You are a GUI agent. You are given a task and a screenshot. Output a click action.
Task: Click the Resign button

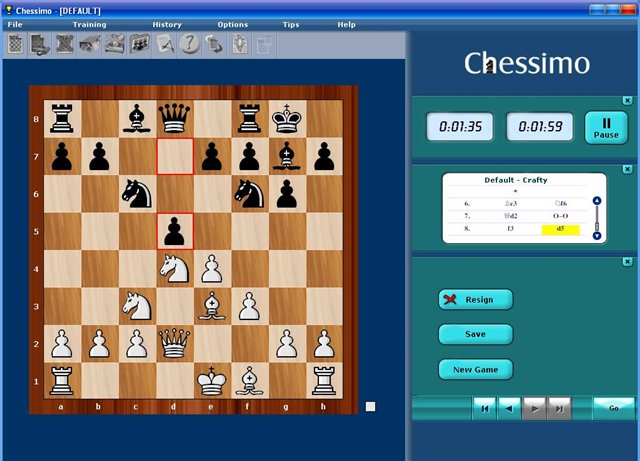476,299
